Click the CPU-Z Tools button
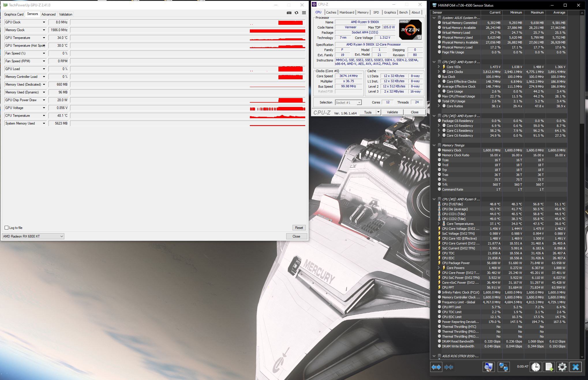The width and height of the screenshot is (588, 380). (x=368, y=112)
